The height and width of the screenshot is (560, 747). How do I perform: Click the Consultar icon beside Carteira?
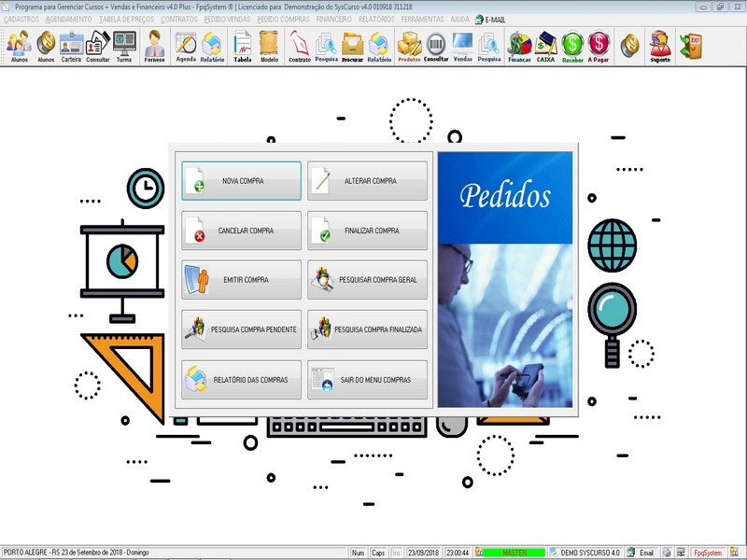coord(98,46)
